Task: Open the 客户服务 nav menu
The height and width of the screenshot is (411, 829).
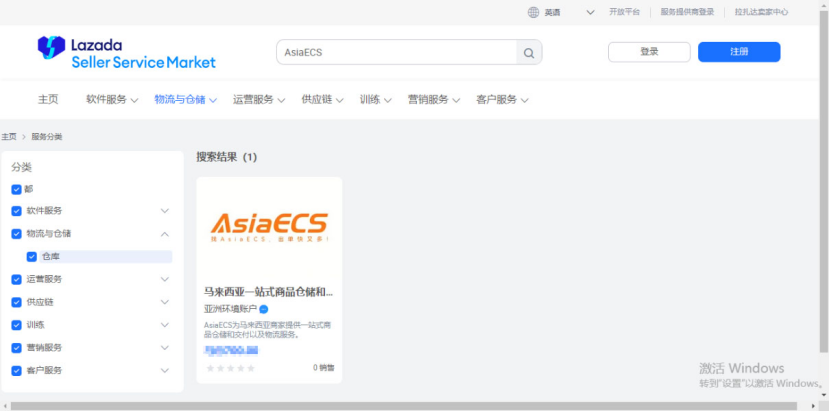Action: [x=502, y=99]
